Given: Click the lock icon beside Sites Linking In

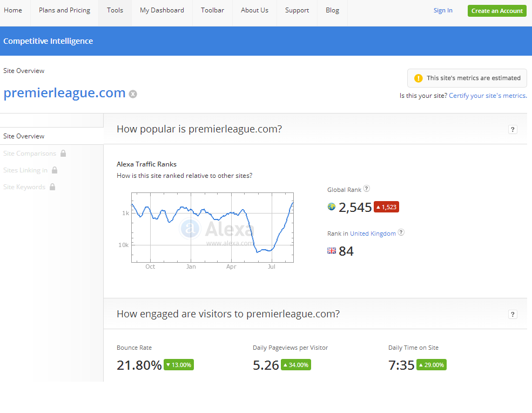Looking at the screenshot, I should click(x=55, y=170).
